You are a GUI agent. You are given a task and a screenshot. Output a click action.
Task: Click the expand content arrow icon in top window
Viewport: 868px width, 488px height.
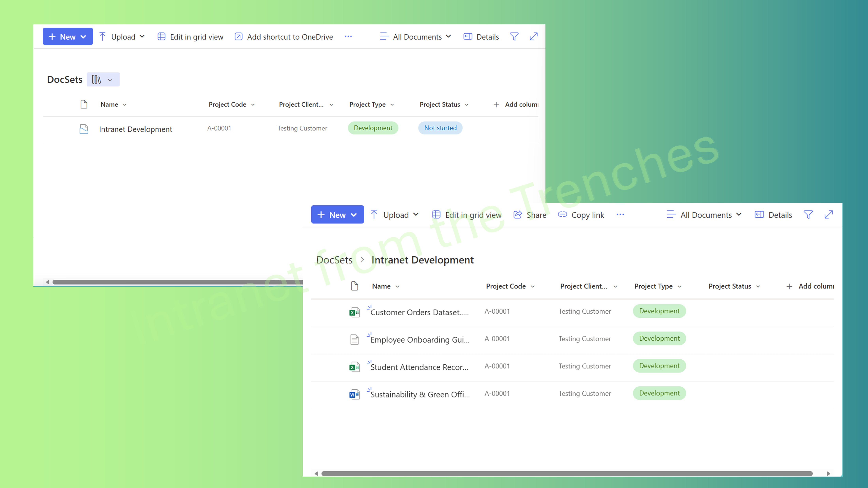point(533,37)
